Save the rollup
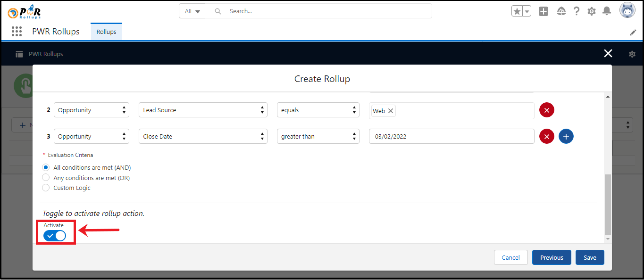The image size is (644, 280). (x=589, y=257)
